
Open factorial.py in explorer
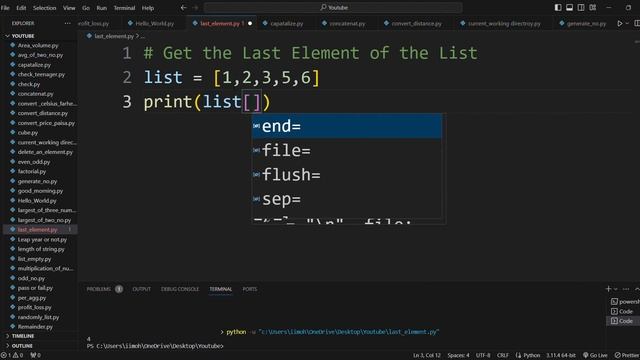click(31, 171)
